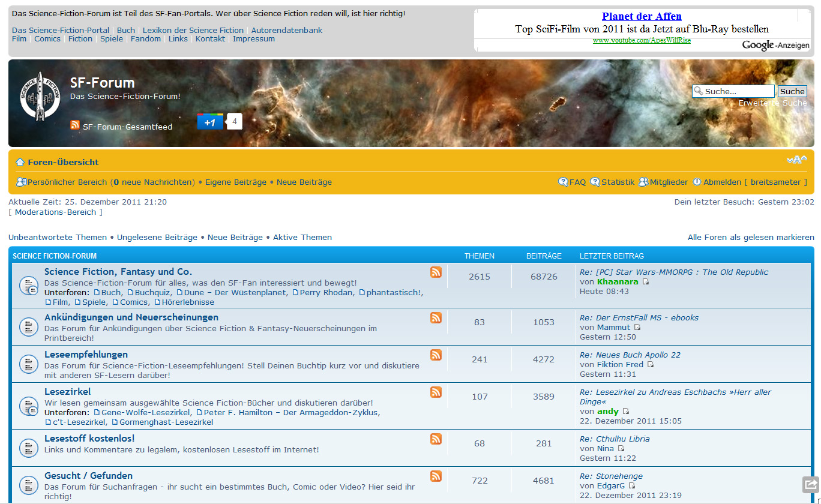821x504 pixels.
Task: Click the share icon at bottom right
Action: [x=810, y=484]
